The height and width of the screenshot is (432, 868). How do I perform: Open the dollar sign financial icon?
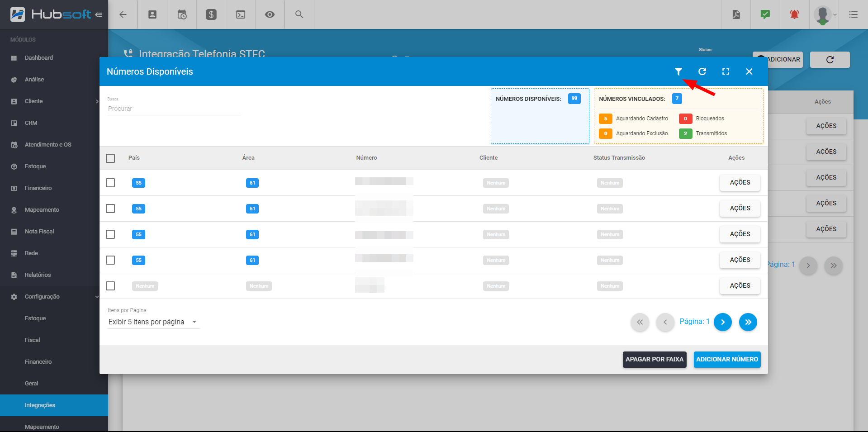tap(211, 14)
